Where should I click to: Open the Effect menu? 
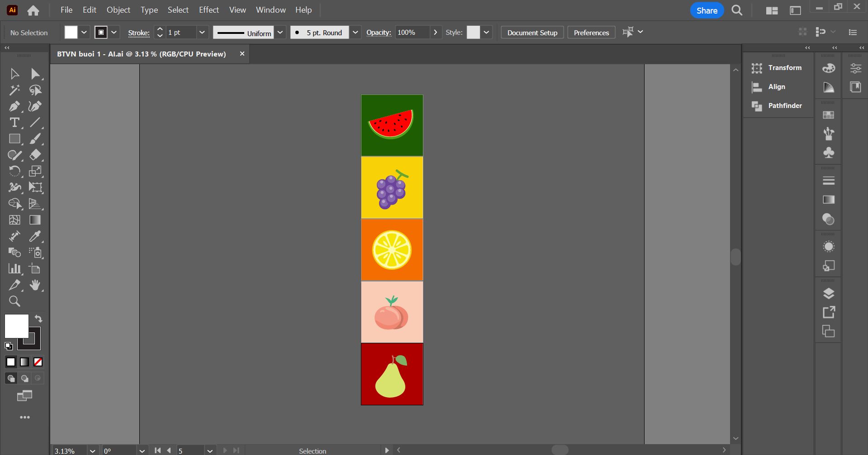[x=209, y=10]
